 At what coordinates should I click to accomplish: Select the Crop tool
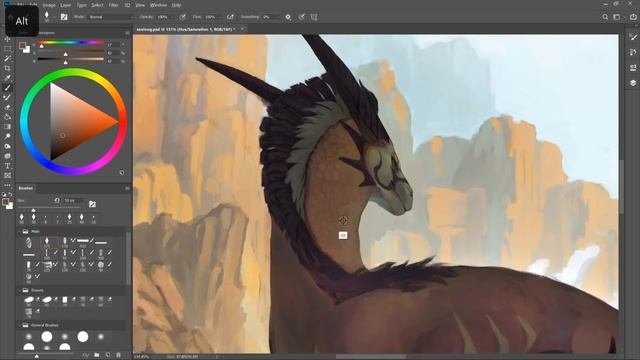[x=7, y=69]
